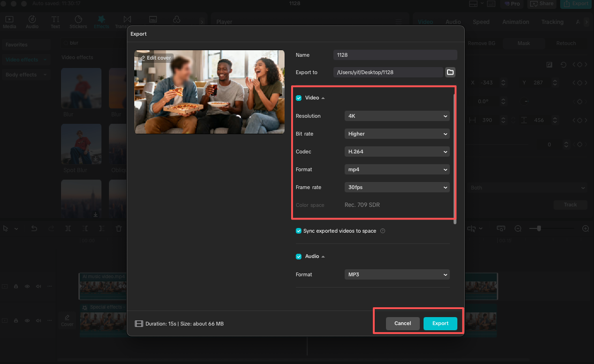Click the folder icon beside Export to path

[450, 72]
